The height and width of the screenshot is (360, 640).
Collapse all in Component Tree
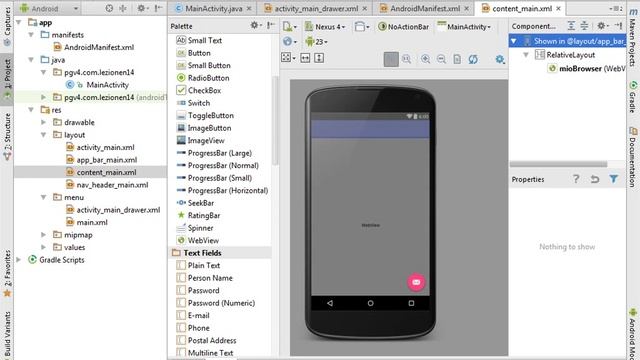(584, 26)
